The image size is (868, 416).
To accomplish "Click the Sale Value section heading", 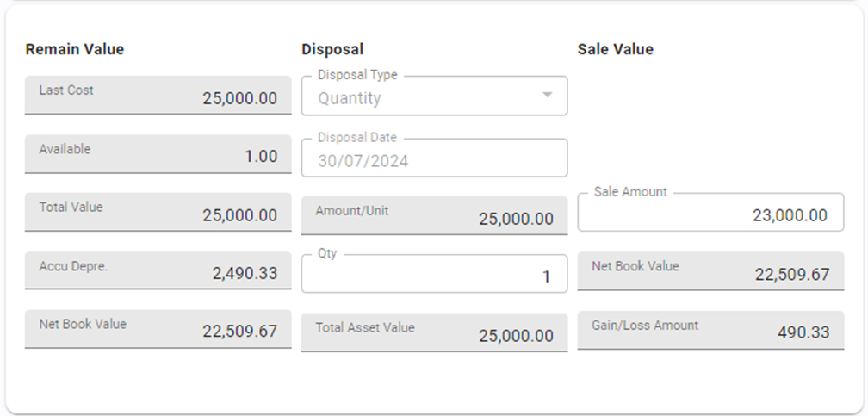I will (615, 49).
